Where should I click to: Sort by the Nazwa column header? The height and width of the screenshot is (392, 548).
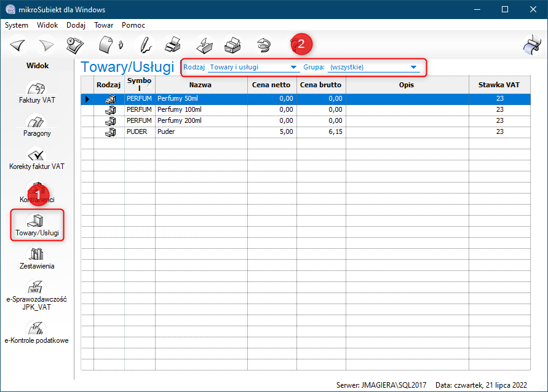201,85
